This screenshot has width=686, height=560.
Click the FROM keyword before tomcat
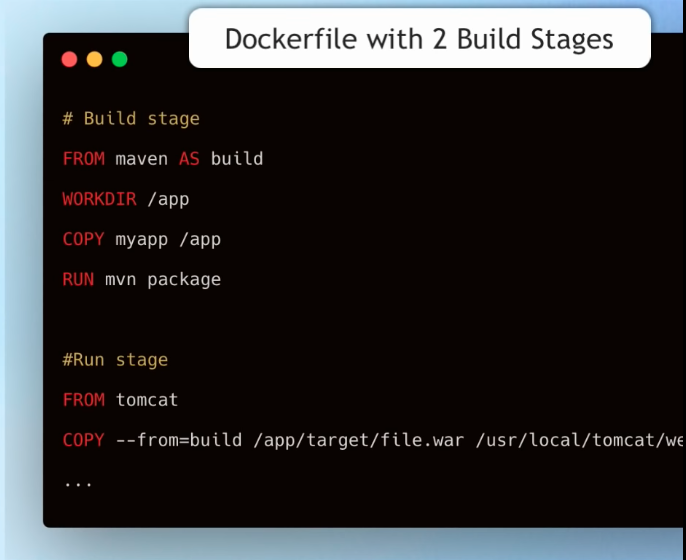[83, 400]
